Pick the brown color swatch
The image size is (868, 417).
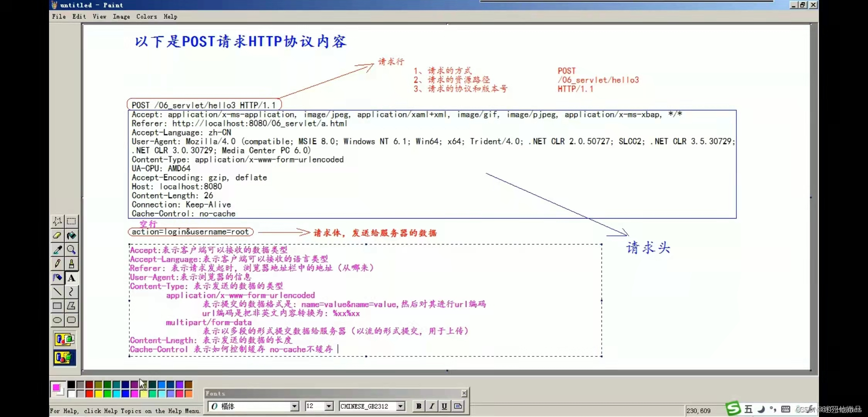[188, 385]
